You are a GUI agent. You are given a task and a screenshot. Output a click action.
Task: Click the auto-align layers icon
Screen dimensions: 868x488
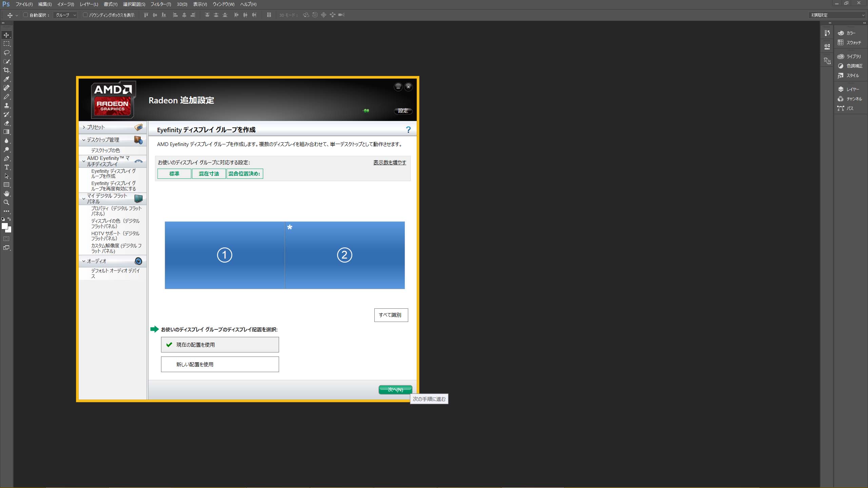[269, 15]
